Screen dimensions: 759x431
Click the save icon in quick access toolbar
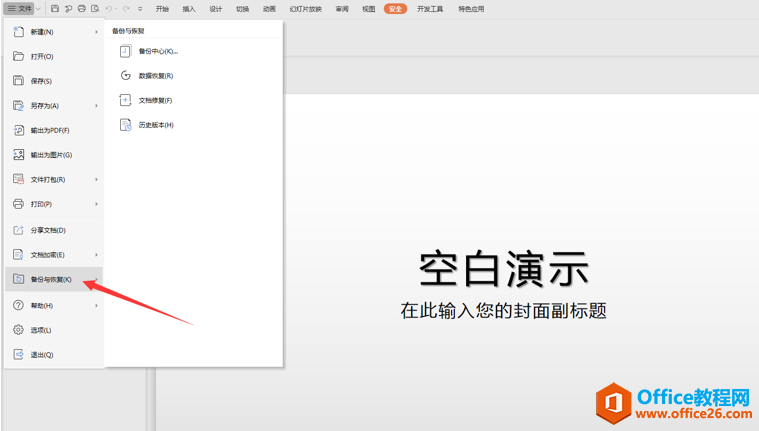(55, 9)
